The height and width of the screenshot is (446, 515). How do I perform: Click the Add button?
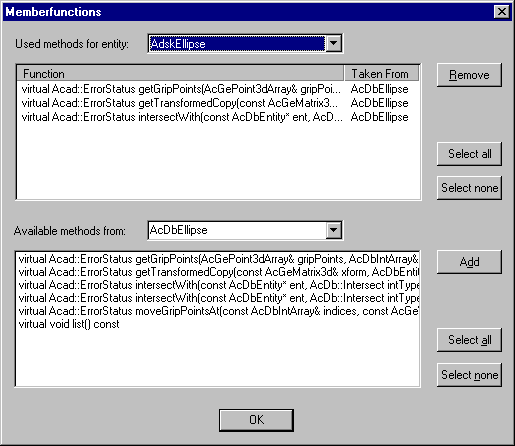[x=469, y=262]
